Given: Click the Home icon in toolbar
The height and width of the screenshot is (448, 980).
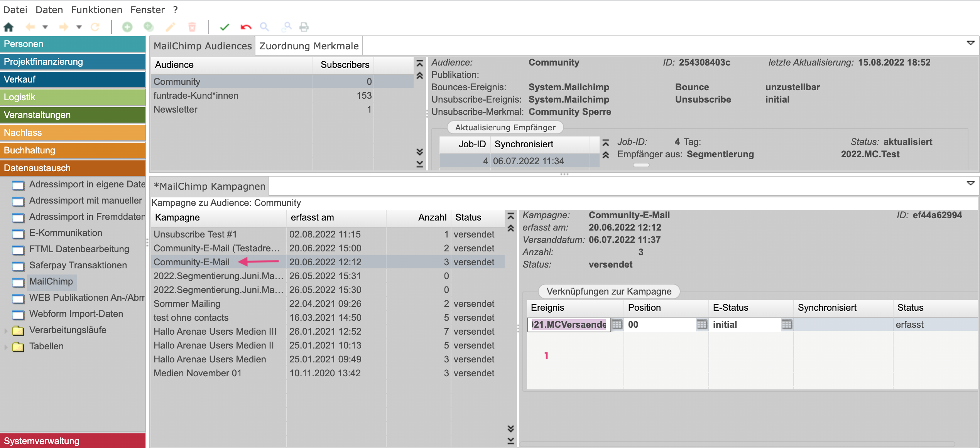Looking at the screenshot, I should (x=8, y=27).
